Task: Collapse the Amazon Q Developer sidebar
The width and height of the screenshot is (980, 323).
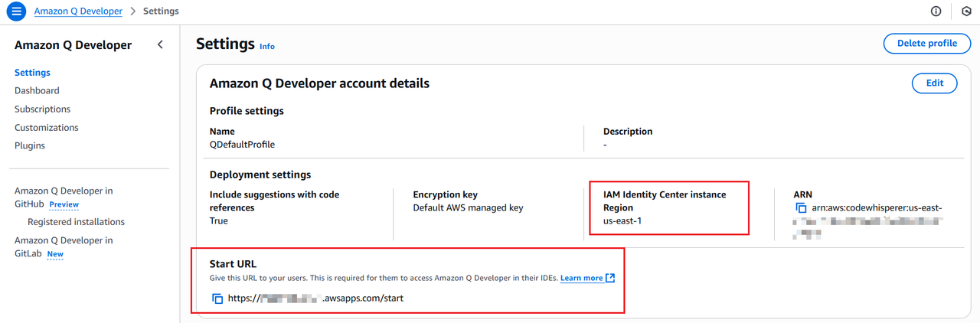Action: click(160, 45)
